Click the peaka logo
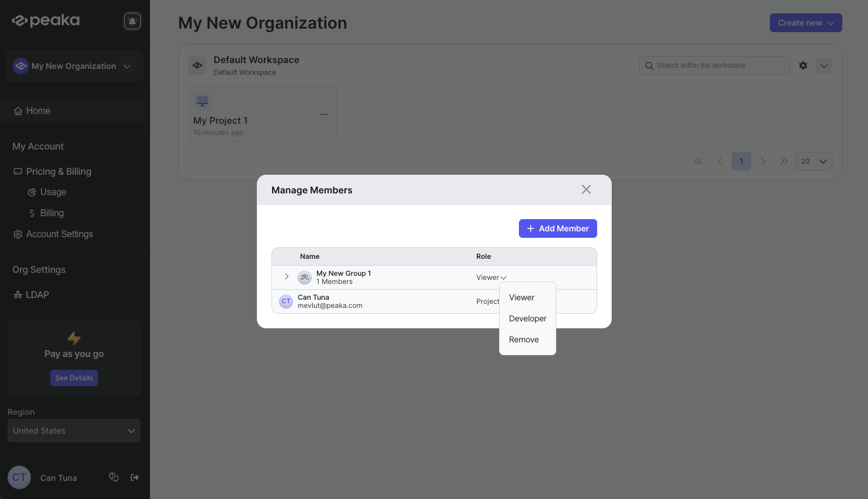 46,20
